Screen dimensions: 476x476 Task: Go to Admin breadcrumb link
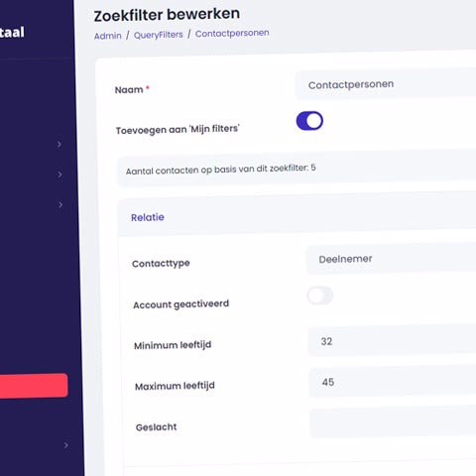click(x=108, y=36)
